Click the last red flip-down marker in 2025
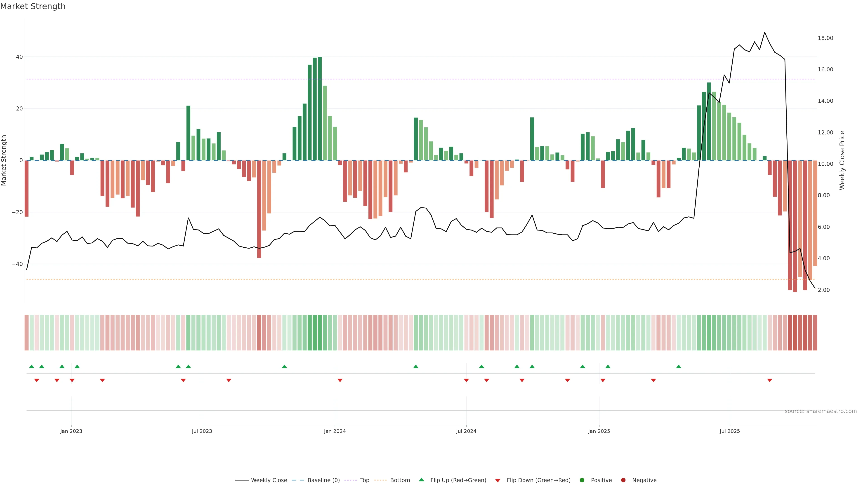The width and height of the screenshot is (868, 488). [x=770, y=380]
